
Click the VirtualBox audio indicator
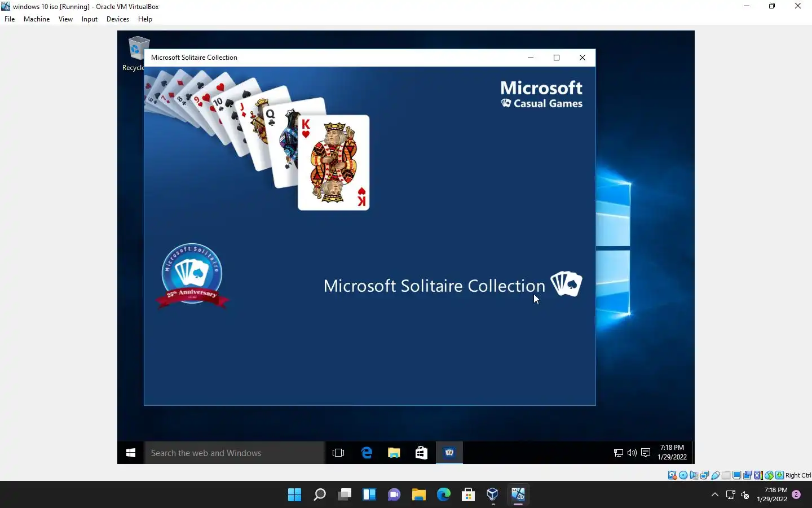coord(694,475)
